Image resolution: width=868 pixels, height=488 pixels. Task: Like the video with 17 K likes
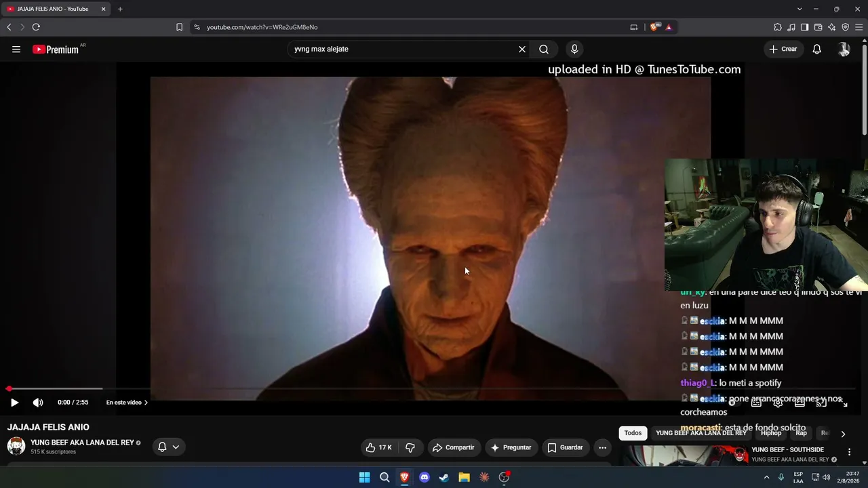[379, 447]
